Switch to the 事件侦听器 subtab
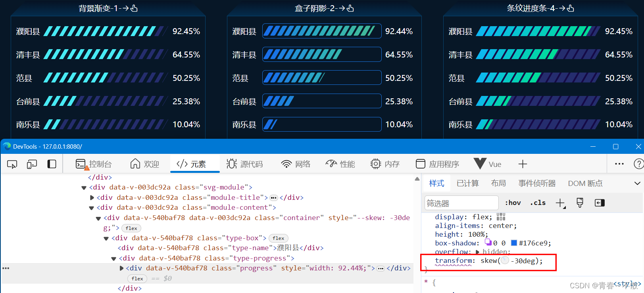 537,184
